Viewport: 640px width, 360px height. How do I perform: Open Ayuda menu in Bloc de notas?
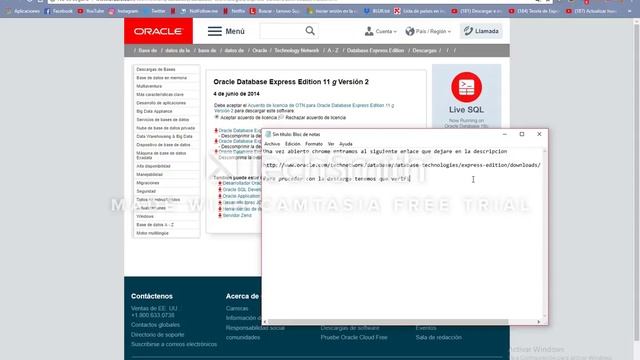pyautogui.click(x=346, y=144)
